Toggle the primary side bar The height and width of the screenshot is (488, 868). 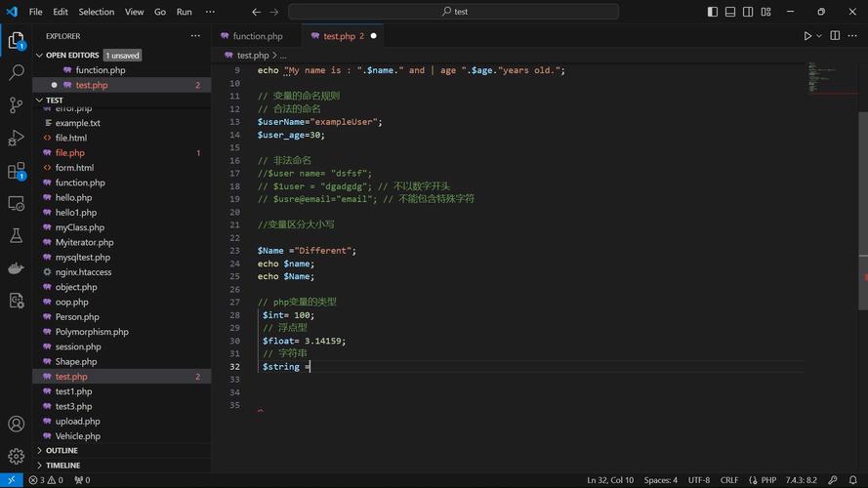713,12
